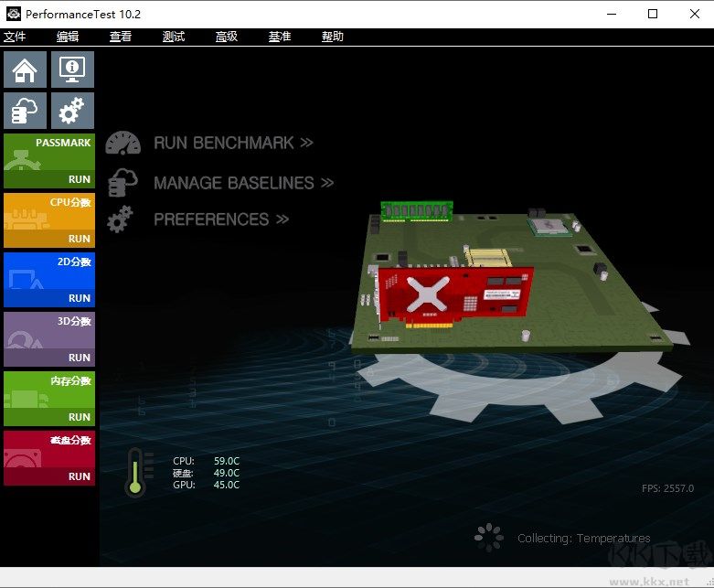Viewport: 714px width, 588px height.
Task: Click the speedometer icon beside Run Benchmark
Action: [x=123, y=143]
